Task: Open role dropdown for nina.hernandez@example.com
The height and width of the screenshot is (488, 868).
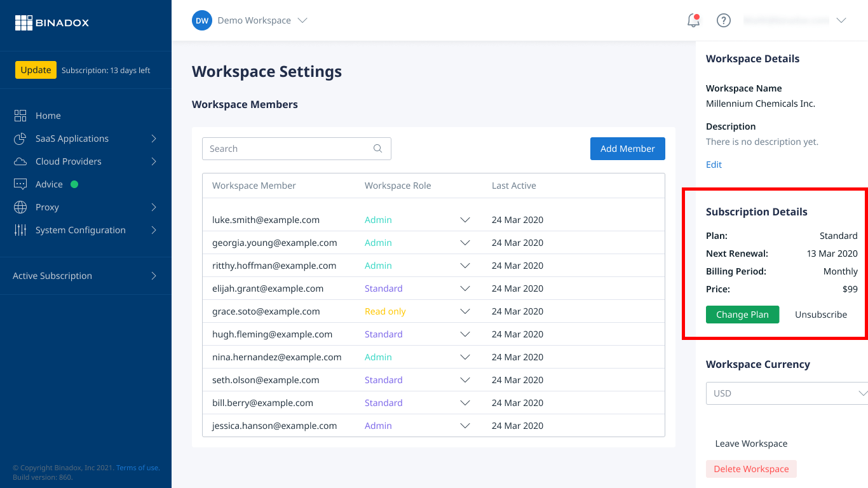Action: pyautogui.click(x=465, y=357)
